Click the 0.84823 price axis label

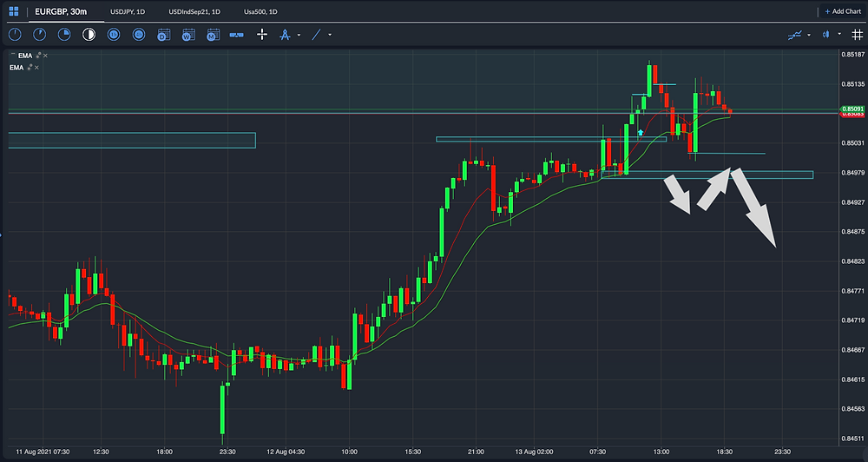click(x=853, y=261)
